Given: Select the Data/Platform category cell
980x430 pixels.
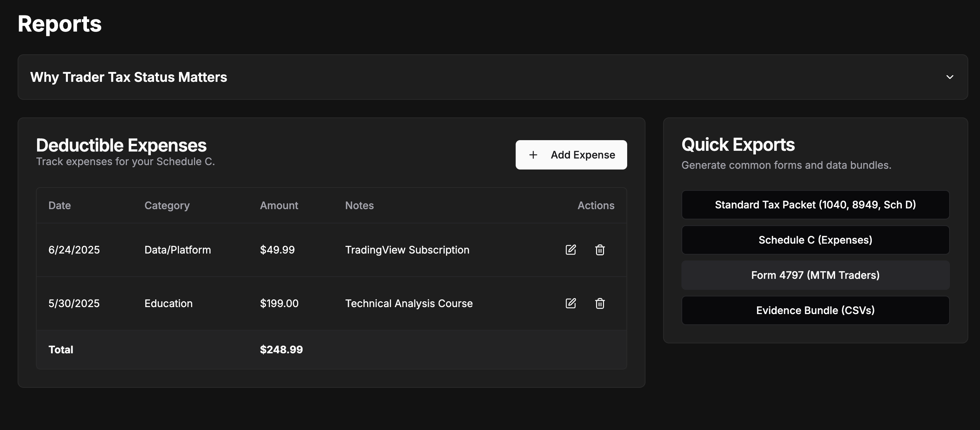Looking at the screenshot, I should [x=178, y=249].
